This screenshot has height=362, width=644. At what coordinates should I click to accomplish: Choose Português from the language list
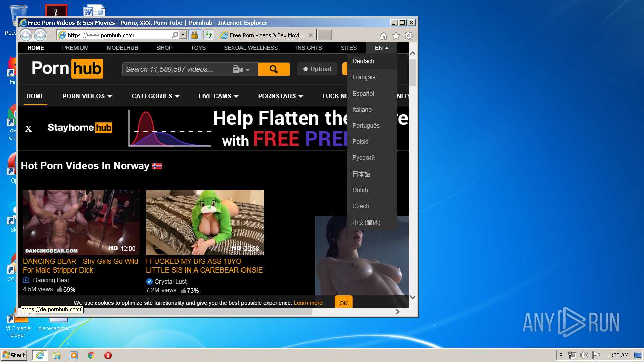(x=372, y=126)
